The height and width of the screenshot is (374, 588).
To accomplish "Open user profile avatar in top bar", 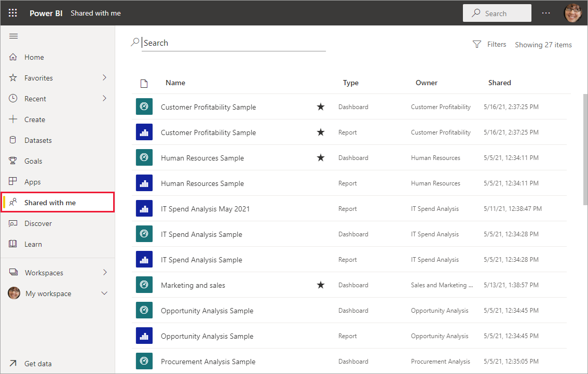I will [572, 13].
